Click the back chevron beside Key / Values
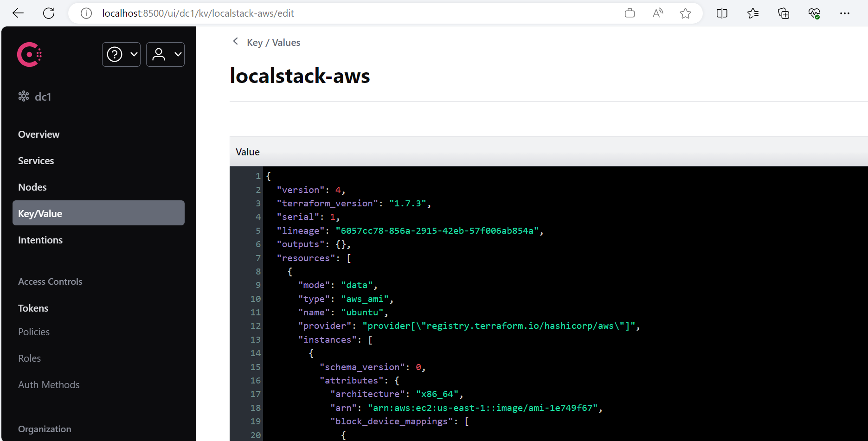Image resolution: width=868 pixels, height=441 pixels. tap(236, 41)
